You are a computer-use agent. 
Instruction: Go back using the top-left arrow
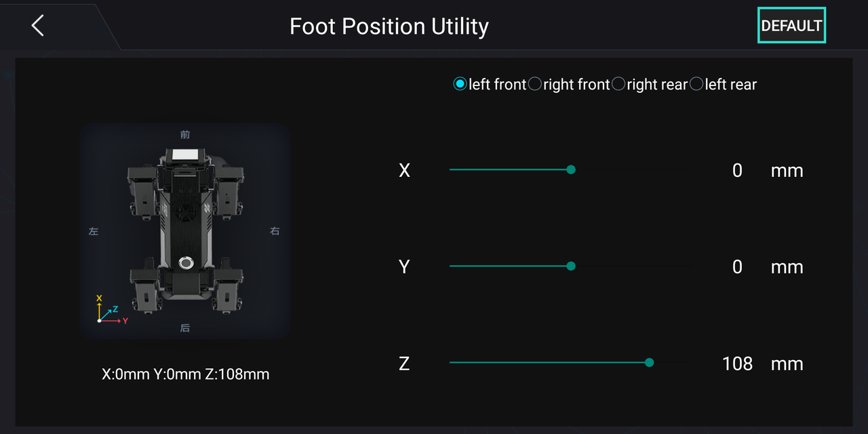point(38,26)
